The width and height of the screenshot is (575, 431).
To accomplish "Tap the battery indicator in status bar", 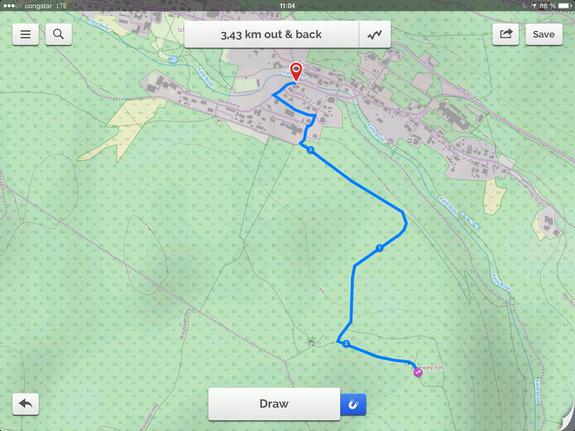I will click(x=565, y=6).
